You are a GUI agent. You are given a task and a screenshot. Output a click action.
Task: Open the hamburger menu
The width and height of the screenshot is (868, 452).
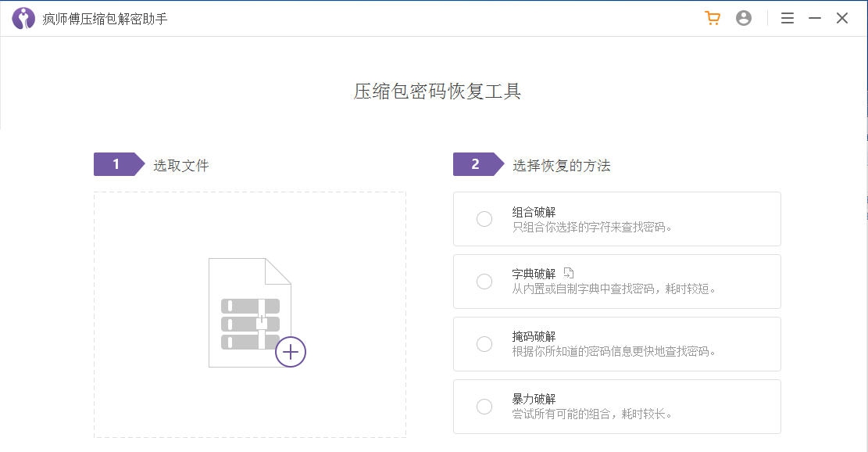click(x=787, y=17)
